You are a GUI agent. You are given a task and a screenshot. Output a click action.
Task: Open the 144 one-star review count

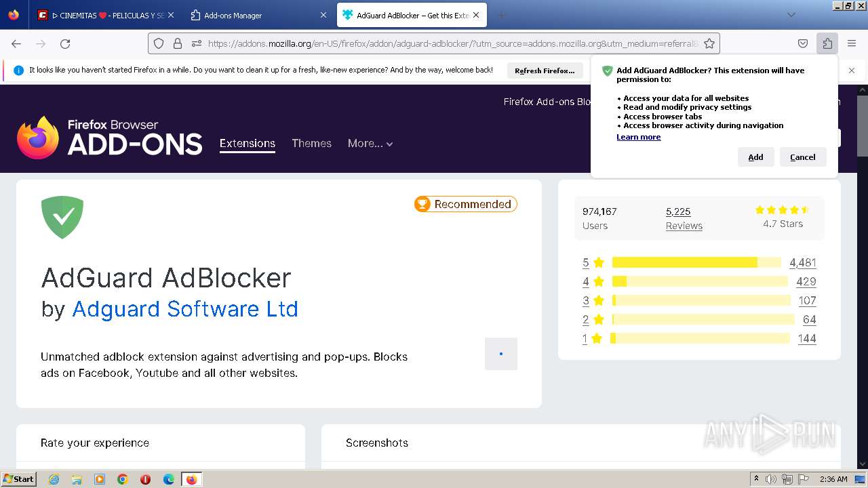point(807,338)
